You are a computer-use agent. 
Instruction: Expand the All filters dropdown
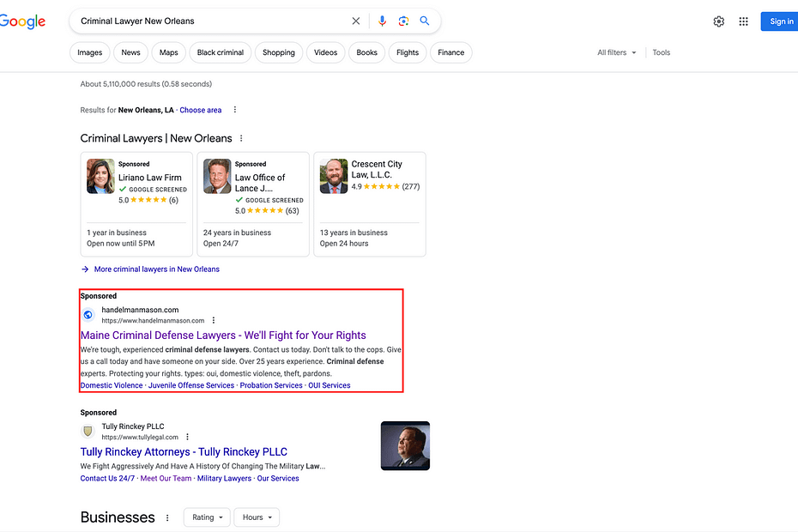[617, 52]
